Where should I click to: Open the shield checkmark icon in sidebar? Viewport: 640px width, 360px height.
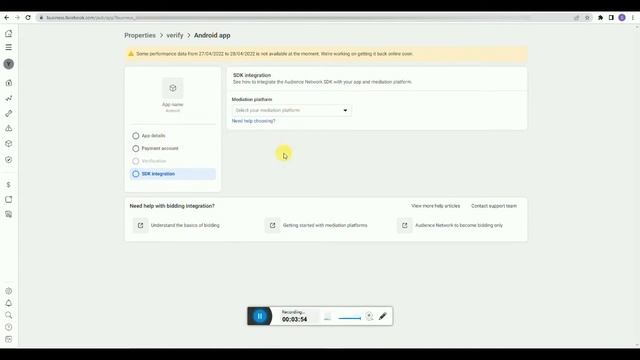(9, 160)
